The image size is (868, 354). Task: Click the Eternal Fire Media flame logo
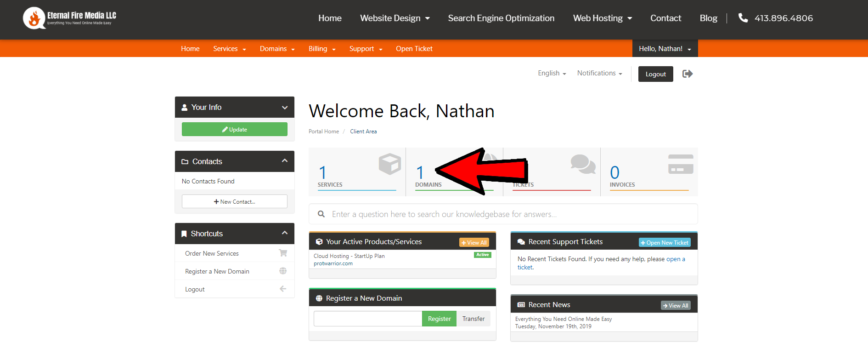[x=34, y=18]
